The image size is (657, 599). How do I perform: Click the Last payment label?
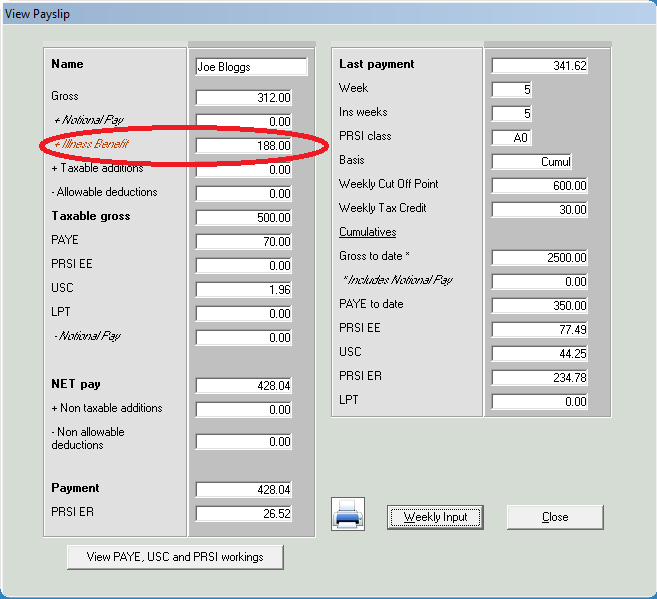pyautogui.click(x=376, y=64)
